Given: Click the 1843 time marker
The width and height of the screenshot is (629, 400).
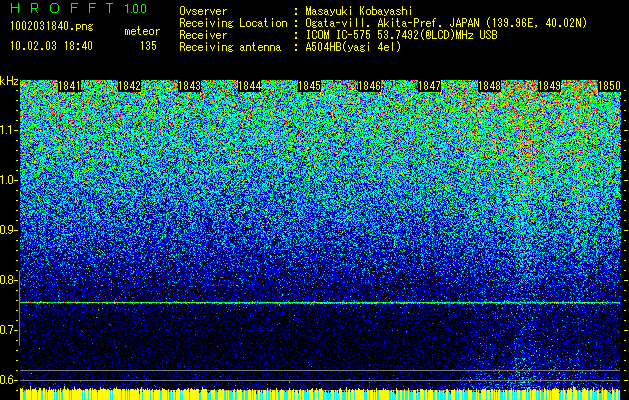Looking at the screenshot, I should (x=189, y=86).
